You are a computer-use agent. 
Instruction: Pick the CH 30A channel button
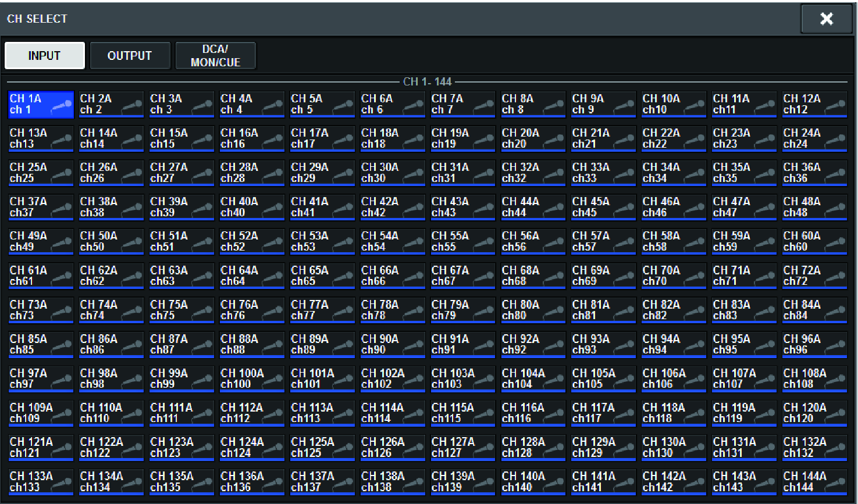392,173
